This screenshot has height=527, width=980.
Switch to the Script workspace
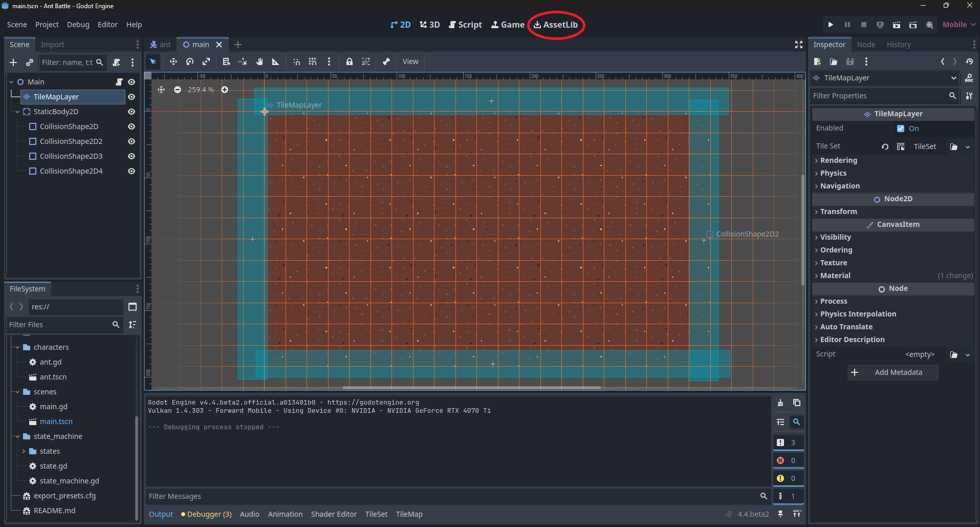(465, 25)
